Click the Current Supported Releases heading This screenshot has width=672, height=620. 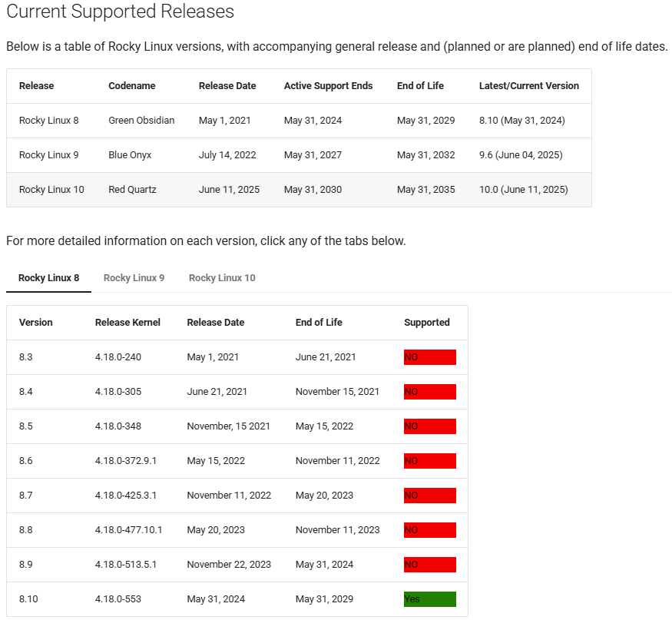tap(120, 12)
